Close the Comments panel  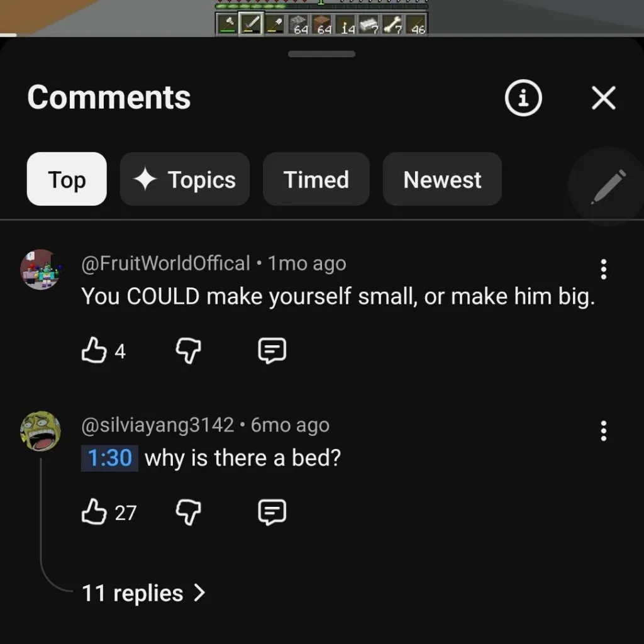click(604, 98)
